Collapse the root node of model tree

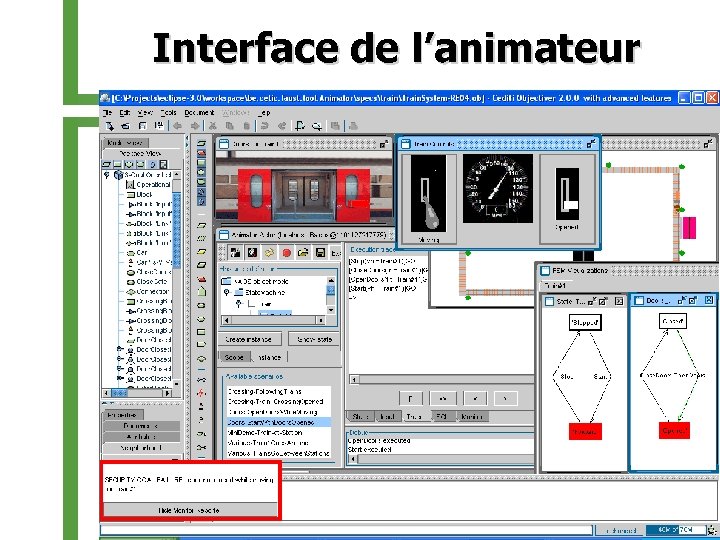pyautogui.click(x=107, y=175)
